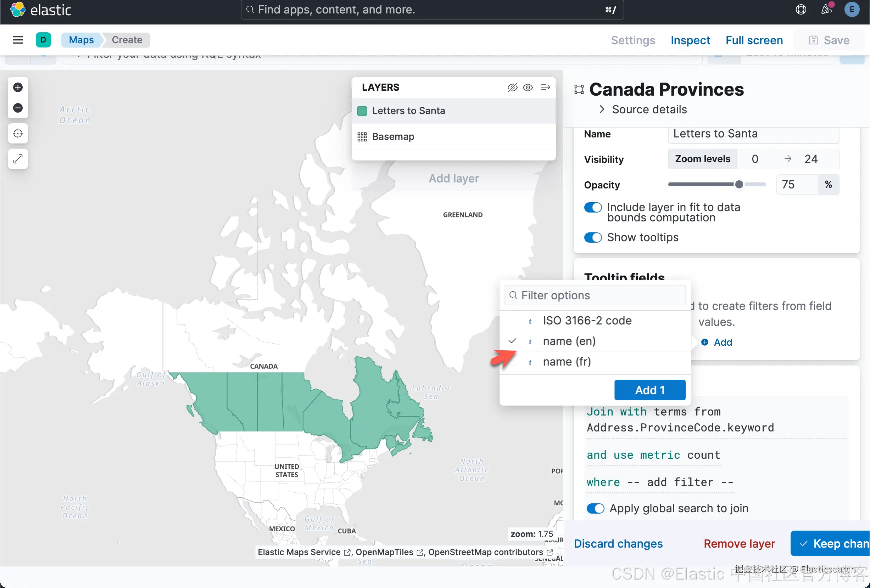Click the map zoom out button
870x588 pixels.
(x=18, y=108)
